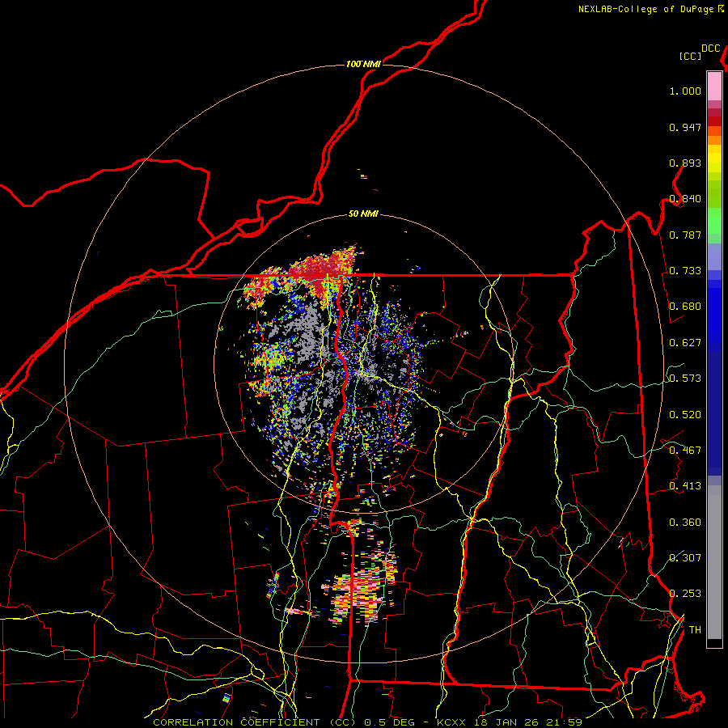Screen dimensions: 728x728
Task: Click the 100 NMI range ring label
Action: click(x=363, y=64)
